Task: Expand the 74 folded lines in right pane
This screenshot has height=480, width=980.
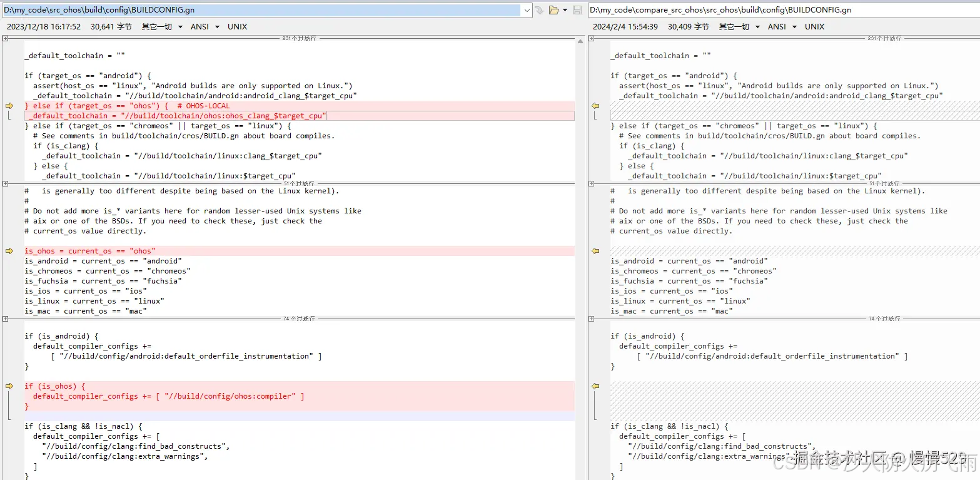Action: pyautogui.click(x=591, y=319)
